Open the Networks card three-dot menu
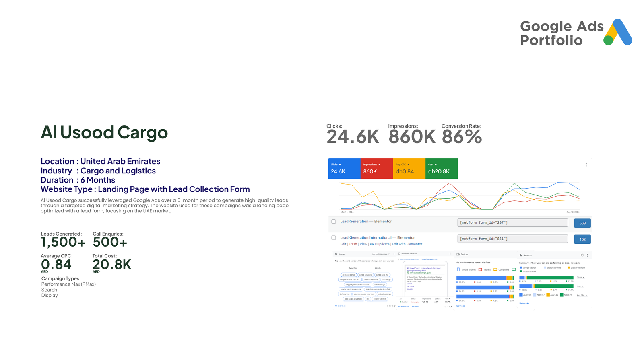644x362 pixels. point(587,255)
